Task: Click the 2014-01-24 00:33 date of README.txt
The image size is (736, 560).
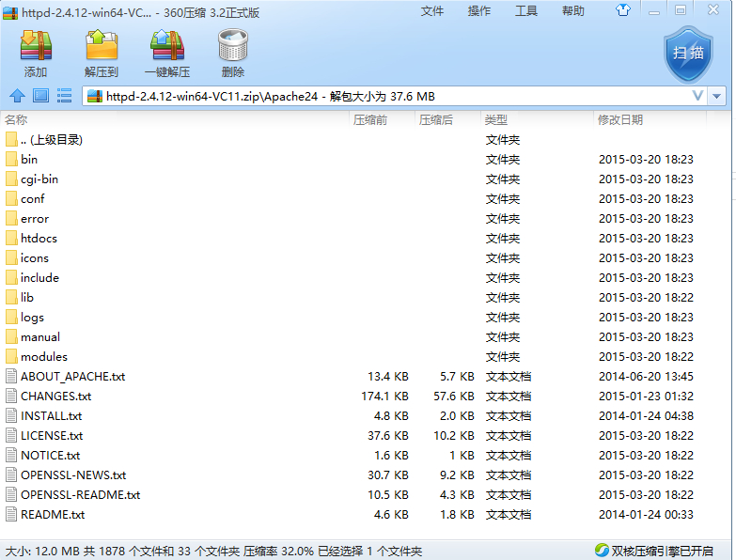Action: (x=646, y=514)
